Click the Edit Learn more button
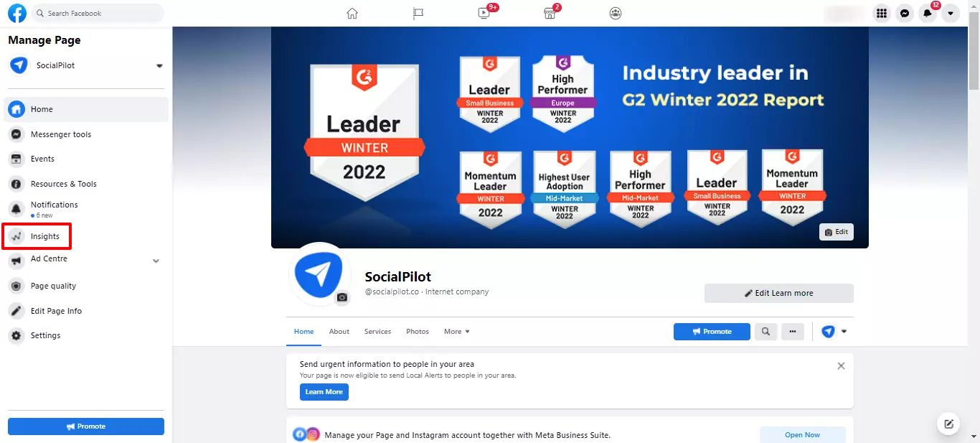The width and height of the screenshot is (980, 443). click(x=779, y=293)
